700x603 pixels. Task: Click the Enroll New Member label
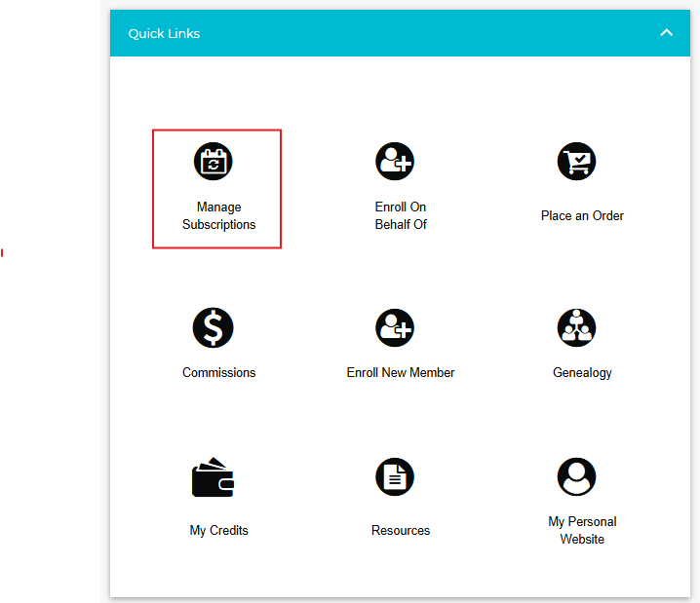[401, 372]
